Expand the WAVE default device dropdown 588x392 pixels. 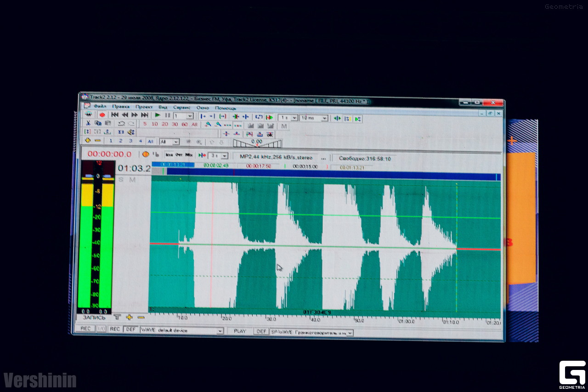coord(220,330)
